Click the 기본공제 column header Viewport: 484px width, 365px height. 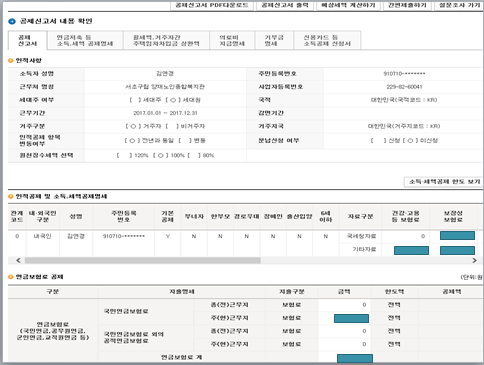[x=167, y=216]
